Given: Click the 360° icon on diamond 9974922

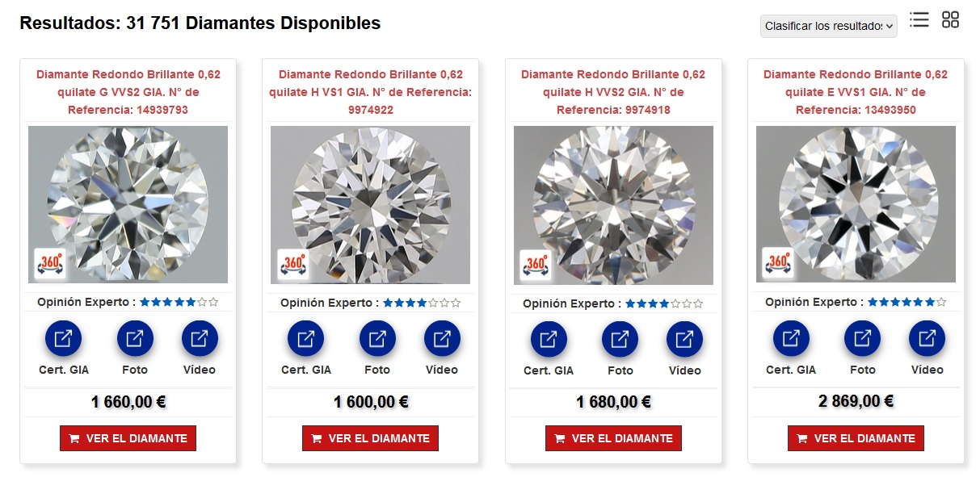Looking at the screenshot, I should 292,264.
